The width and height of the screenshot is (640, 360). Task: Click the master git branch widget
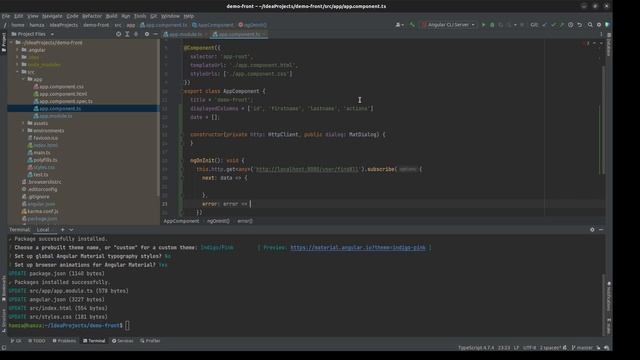[x=582, y=348]
